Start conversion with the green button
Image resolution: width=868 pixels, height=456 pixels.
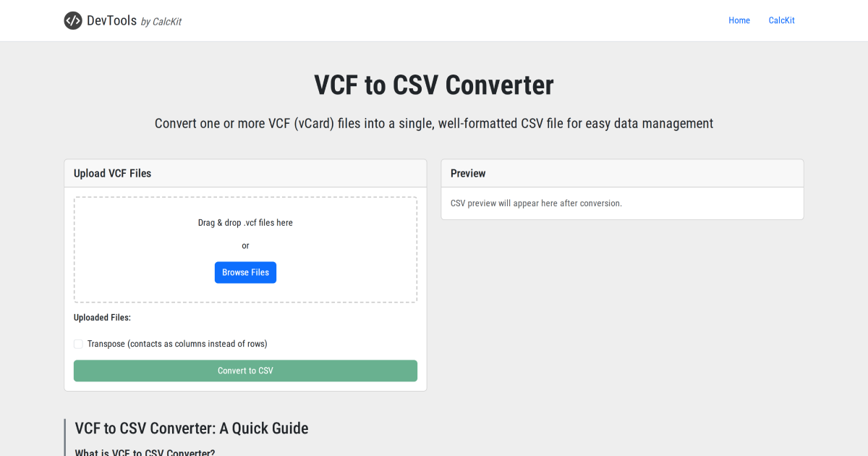click(x=245, y=371)
